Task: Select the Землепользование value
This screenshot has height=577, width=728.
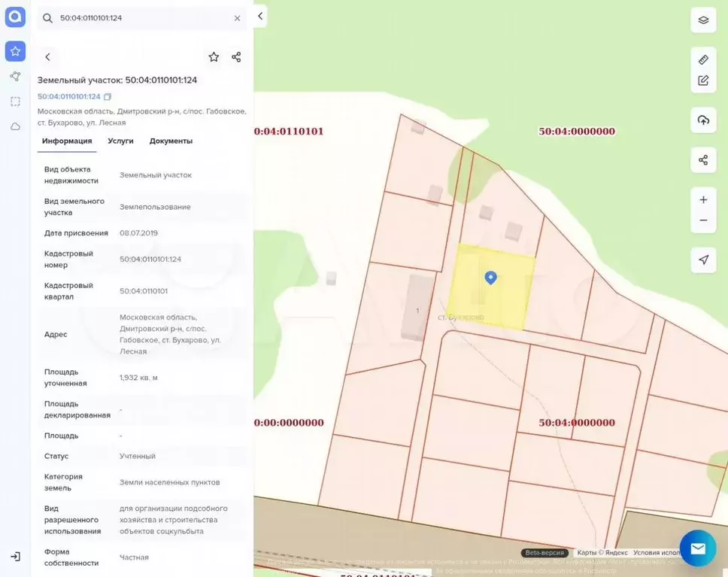Action: click(155, 207)
